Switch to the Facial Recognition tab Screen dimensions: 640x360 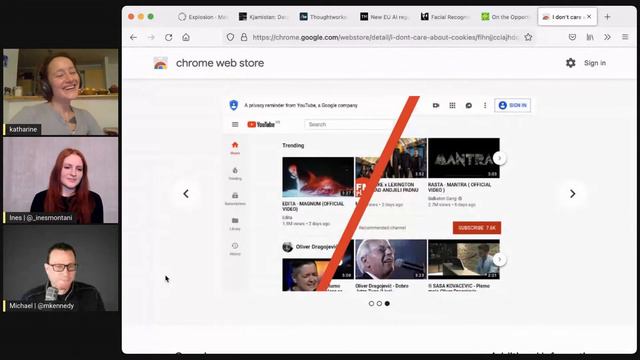coord(445,17)
